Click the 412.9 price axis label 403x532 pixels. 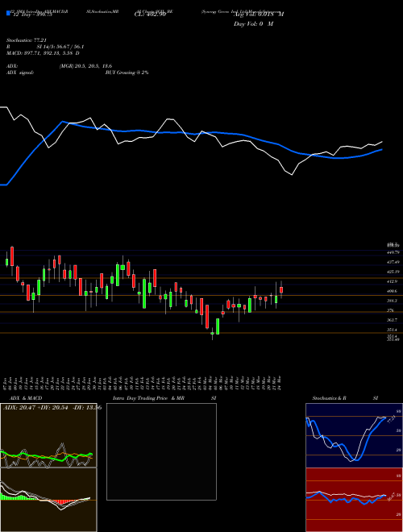393,281
